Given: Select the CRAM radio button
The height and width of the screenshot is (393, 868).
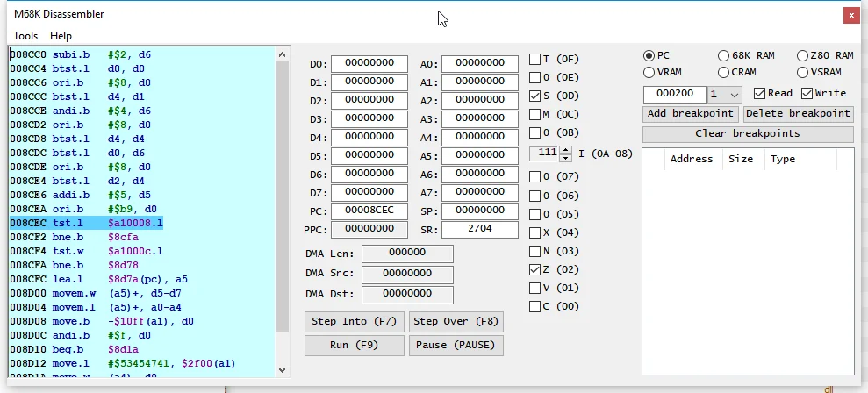Looking at the screenshot, I should point(723,73).
